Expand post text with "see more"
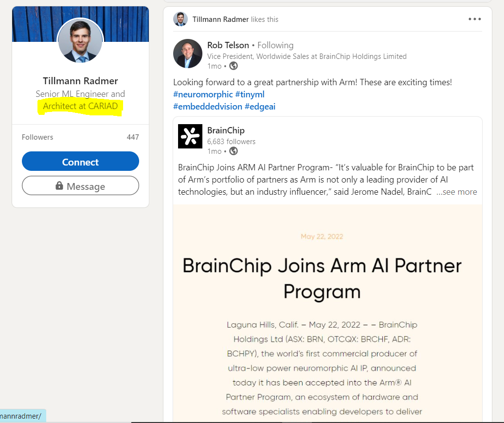This screenshot has width=504, height=423. click(456, 192)
